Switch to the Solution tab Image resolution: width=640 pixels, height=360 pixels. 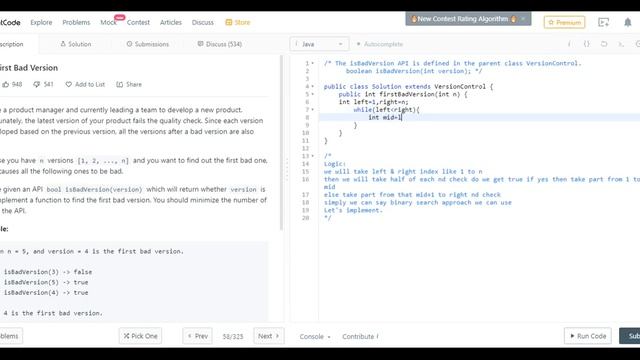coord(76,44)
